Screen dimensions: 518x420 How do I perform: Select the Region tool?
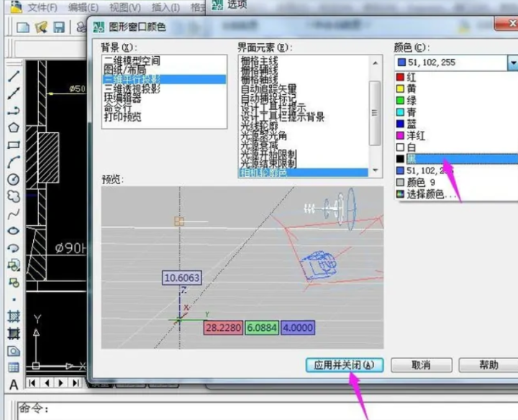(14, 351)
